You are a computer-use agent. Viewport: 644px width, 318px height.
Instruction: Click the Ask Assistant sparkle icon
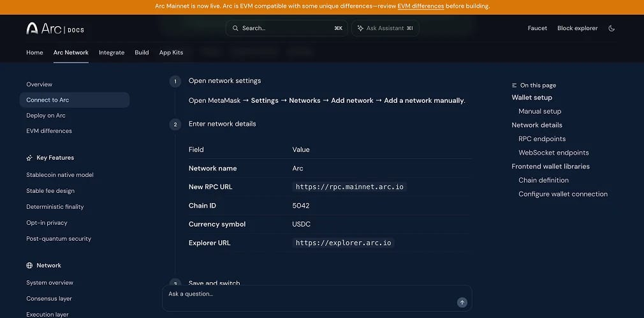point(360,28)
